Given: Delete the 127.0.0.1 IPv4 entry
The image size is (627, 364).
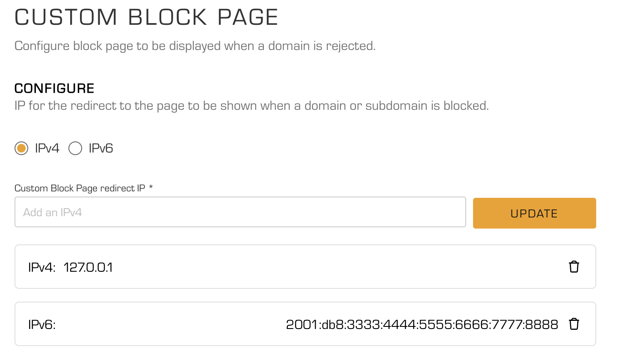Looking at the screenshot, I should coord(574,267).
